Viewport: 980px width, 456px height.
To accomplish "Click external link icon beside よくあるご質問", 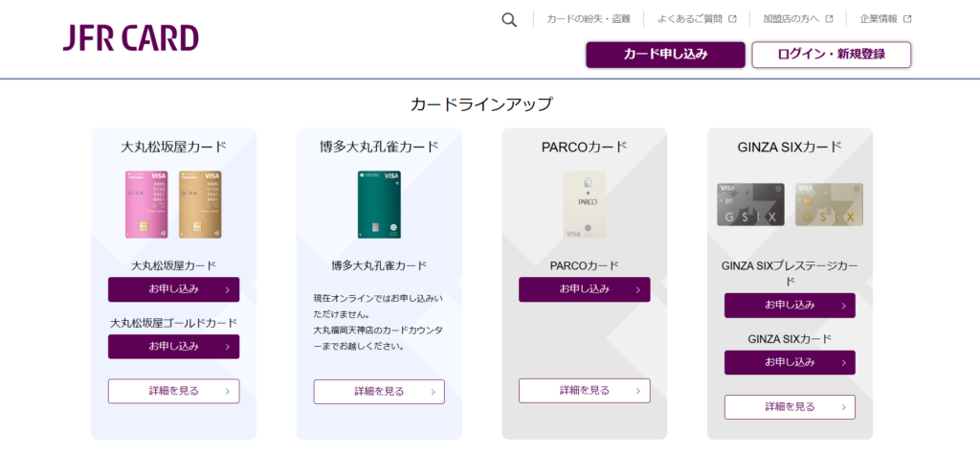I will [732, 19].
